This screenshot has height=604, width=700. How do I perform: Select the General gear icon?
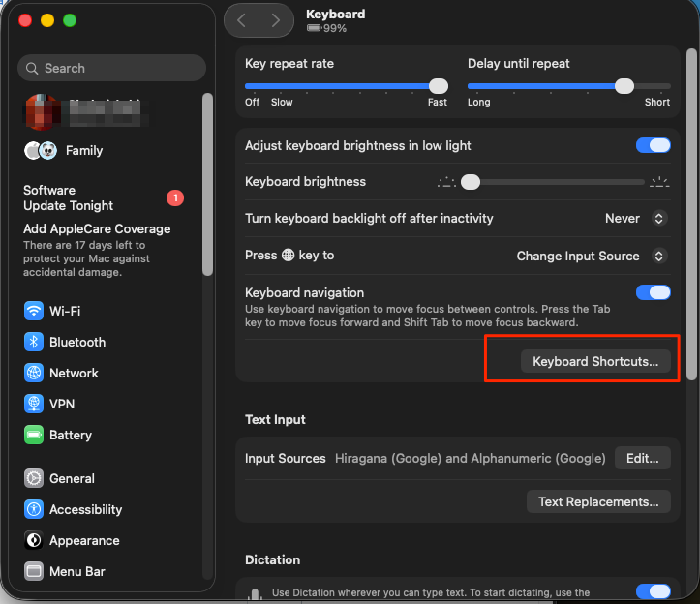point(34,478)
